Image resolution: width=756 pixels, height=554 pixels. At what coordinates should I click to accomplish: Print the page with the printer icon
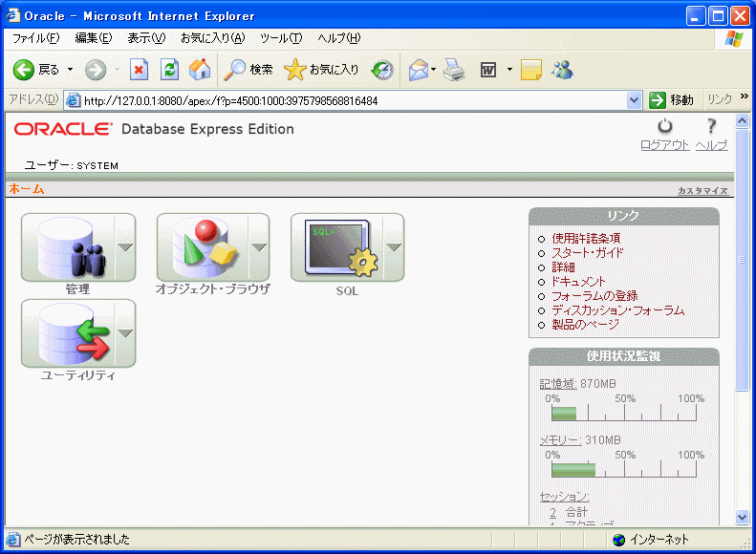tap(454, 70)
